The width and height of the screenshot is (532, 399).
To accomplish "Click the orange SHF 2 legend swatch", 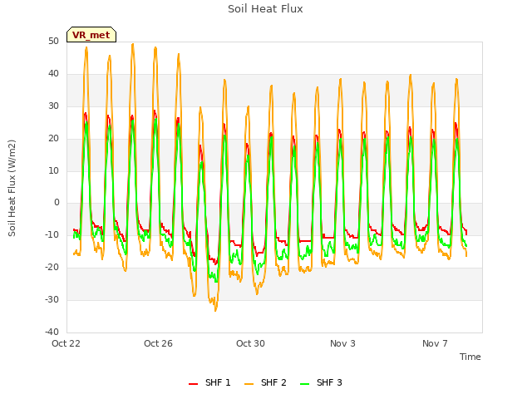I will coord(249,384).
